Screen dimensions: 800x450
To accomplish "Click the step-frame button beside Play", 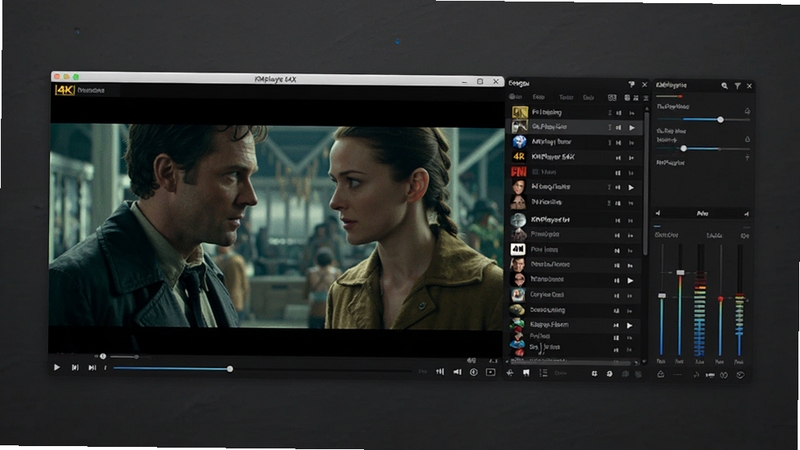I will [75, 367].
